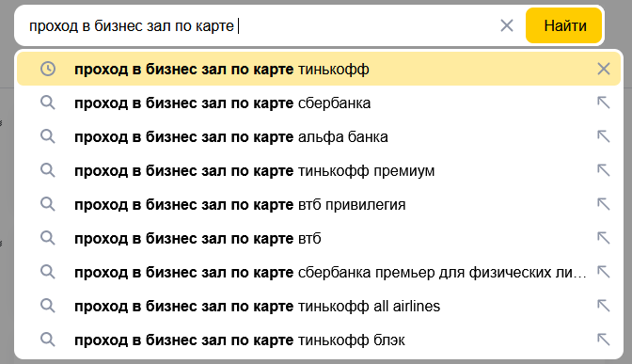
Task: Insert the втб привилегия suggestion using its arrow icon
Action: (604, 204)
